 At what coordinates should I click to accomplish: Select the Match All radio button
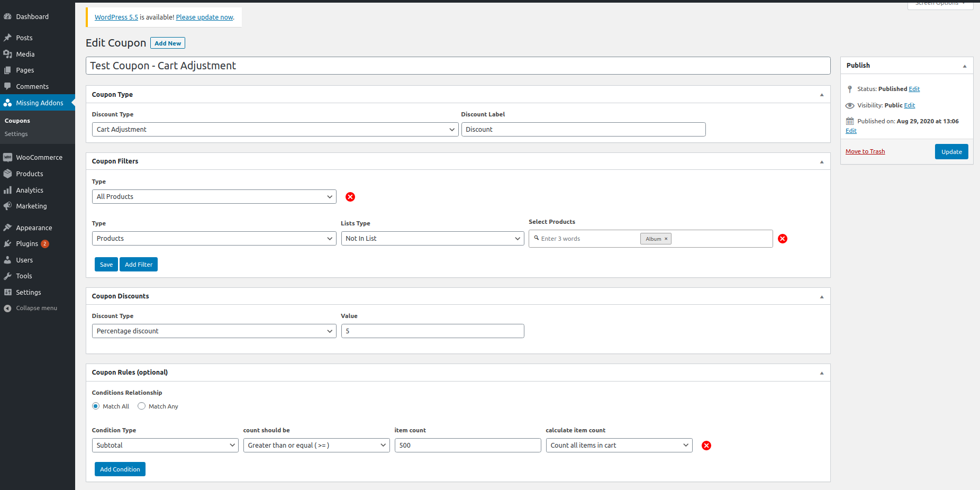point(96,406)
